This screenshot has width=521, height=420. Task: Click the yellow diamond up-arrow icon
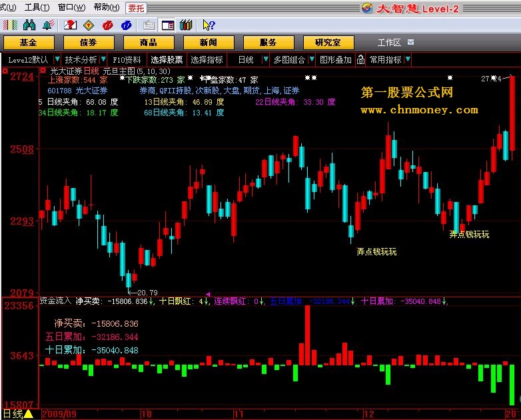tap(89, 25)
